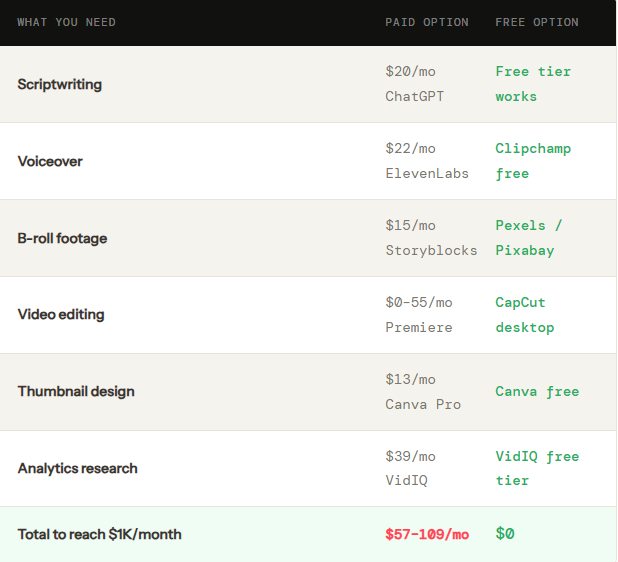
Task: Click the '$0-55/mo Premiere' cell
Action: click(419, 315)
